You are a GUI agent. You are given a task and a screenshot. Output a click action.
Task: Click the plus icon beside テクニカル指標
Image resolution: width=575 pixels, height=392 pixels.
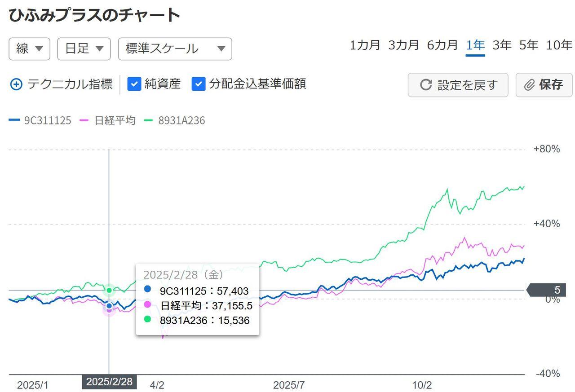16,84
